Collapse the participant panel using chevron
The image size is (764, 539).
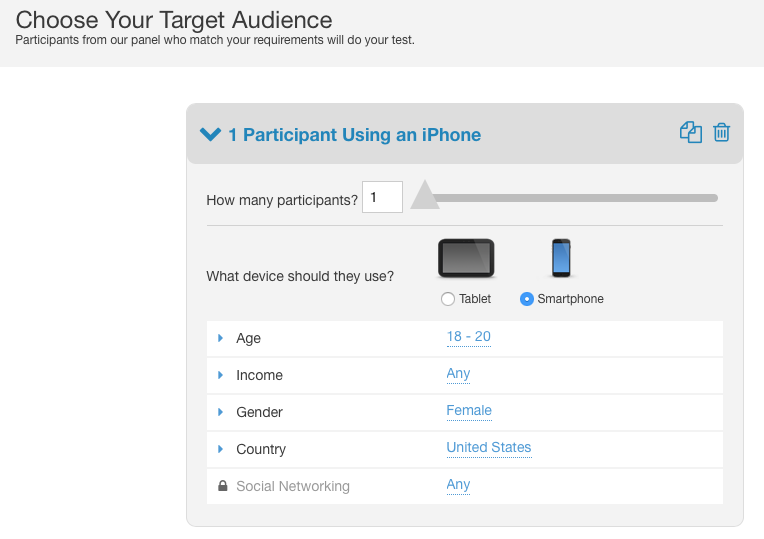point(210,134)
